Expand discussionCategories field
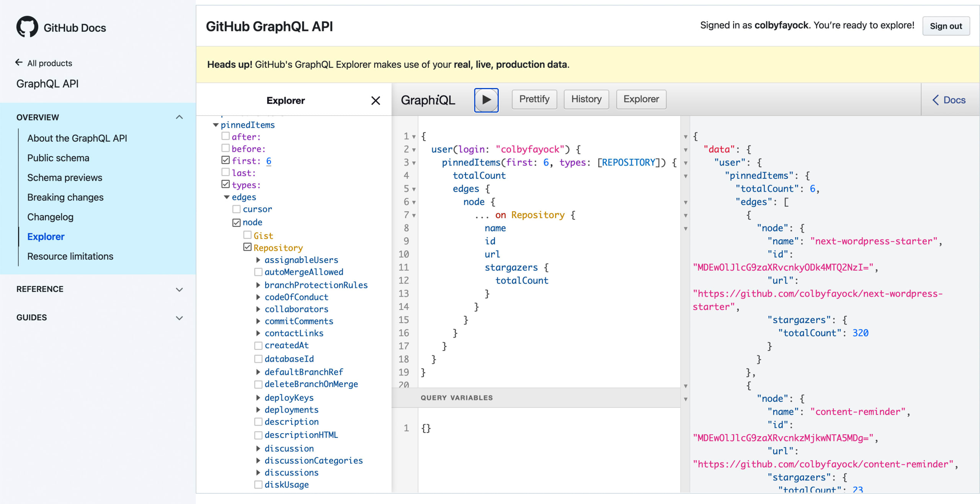The image size is (980, 504). click(x=258, y=460)
